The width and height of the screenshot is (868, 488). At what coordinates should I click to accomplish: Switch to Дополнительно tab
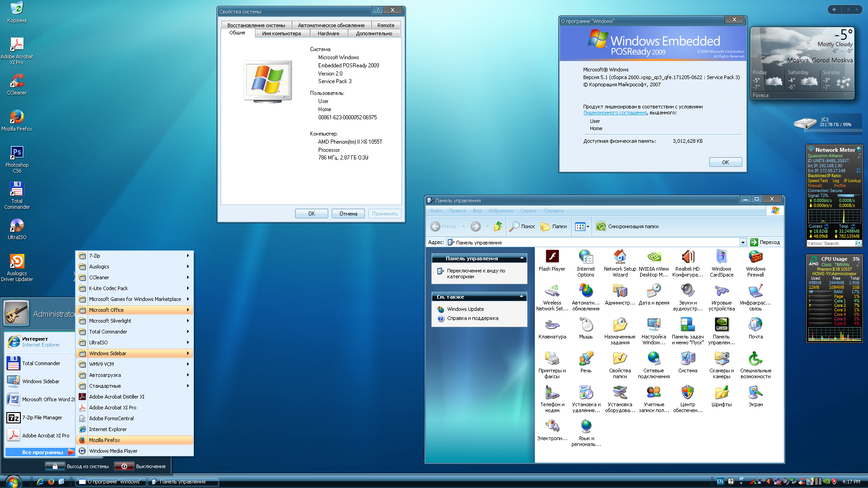374,33
